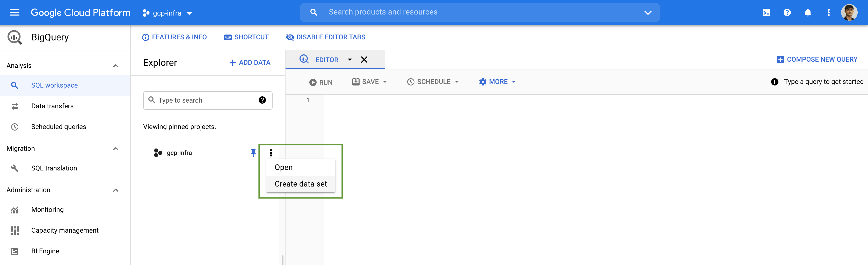
Task: Open the Editor tab dropdown arrow
Action: [x=349, y=60]
